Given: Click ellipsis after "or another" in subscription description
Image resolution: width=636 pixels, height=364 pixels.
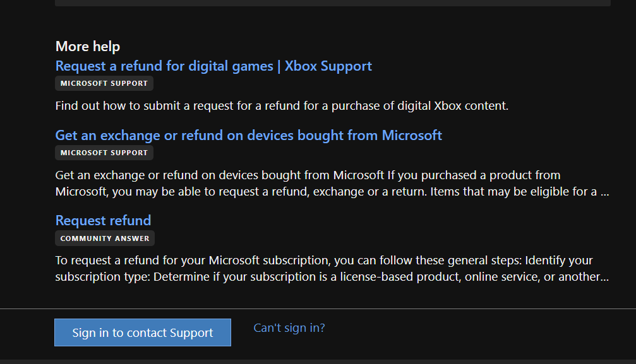Looking at the screenshot, I should click(605, 277).
